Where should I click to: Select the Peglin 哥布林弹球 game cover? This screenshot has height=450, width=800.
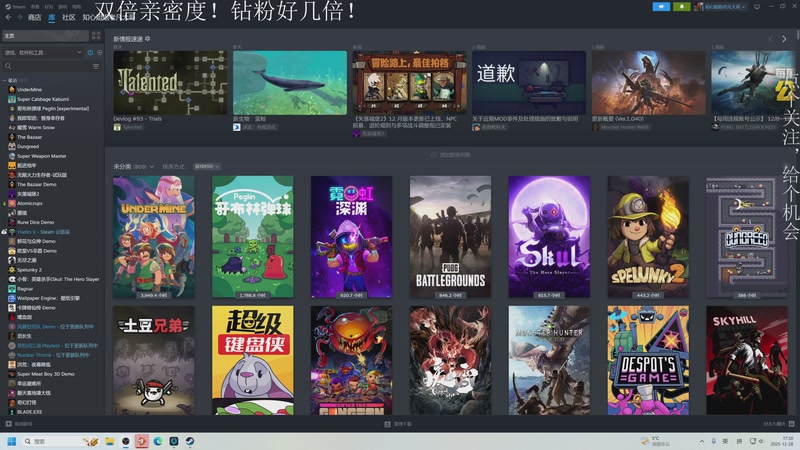point(253,237)
